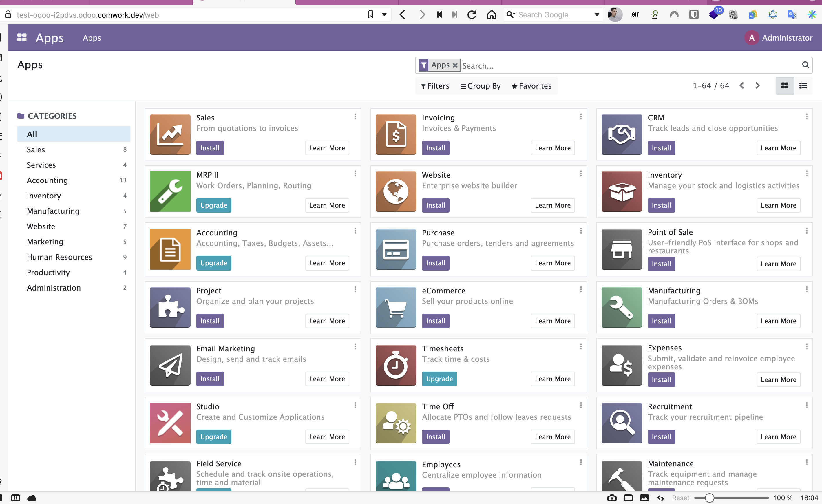Open the Search Google engine dropdown arrow
This screenshot has height=504, width=822.
click(597, 15)
